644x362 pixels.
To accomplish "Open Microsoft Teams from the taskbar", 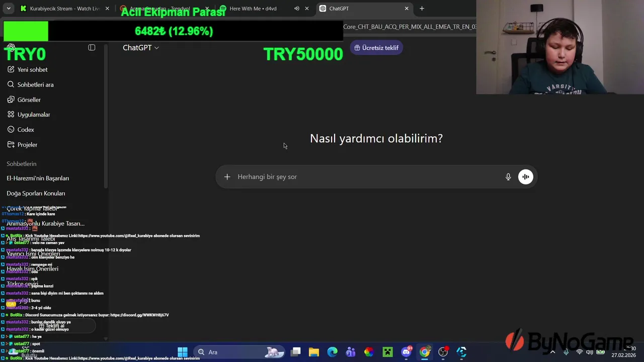I will [351, 352].
